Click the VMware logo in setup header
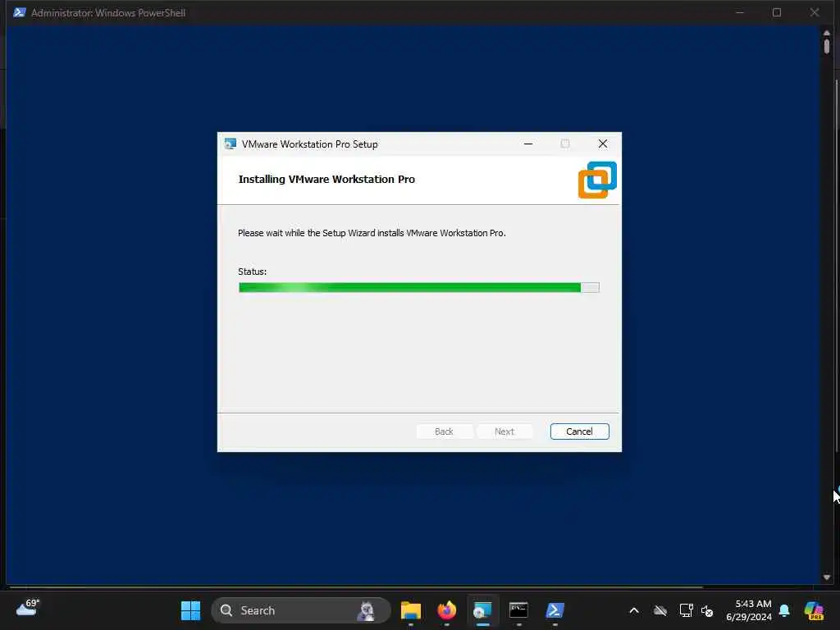 pyautogui.click(x=597, y=180)
